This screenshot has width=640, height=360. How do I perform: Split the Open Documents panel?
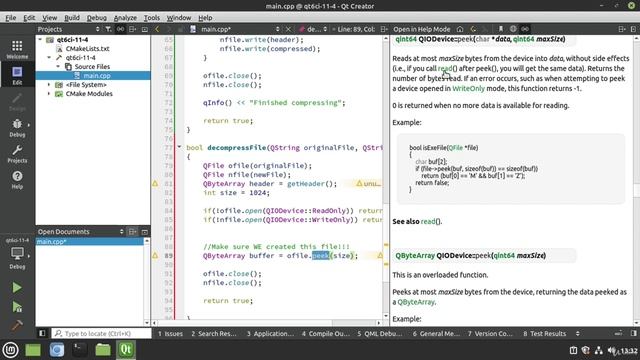click(x=133, y=231)
